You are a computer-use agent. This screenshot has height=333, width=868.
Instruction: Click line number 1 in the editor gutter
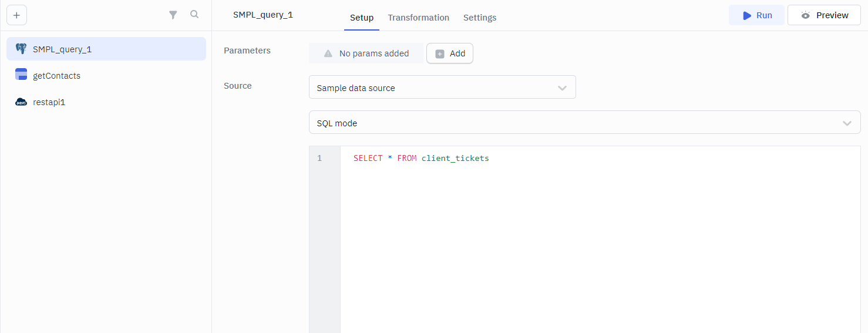(319, 159)
